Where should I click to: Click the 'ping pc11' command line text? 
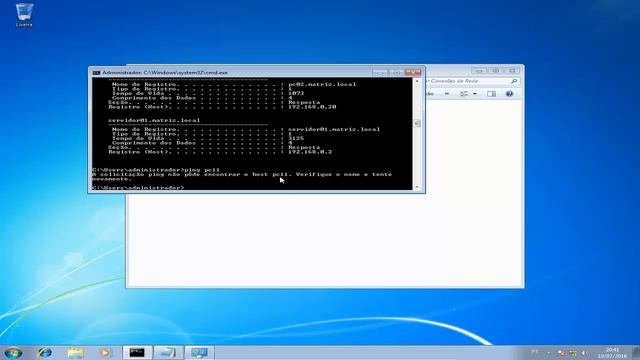(202, 169)
